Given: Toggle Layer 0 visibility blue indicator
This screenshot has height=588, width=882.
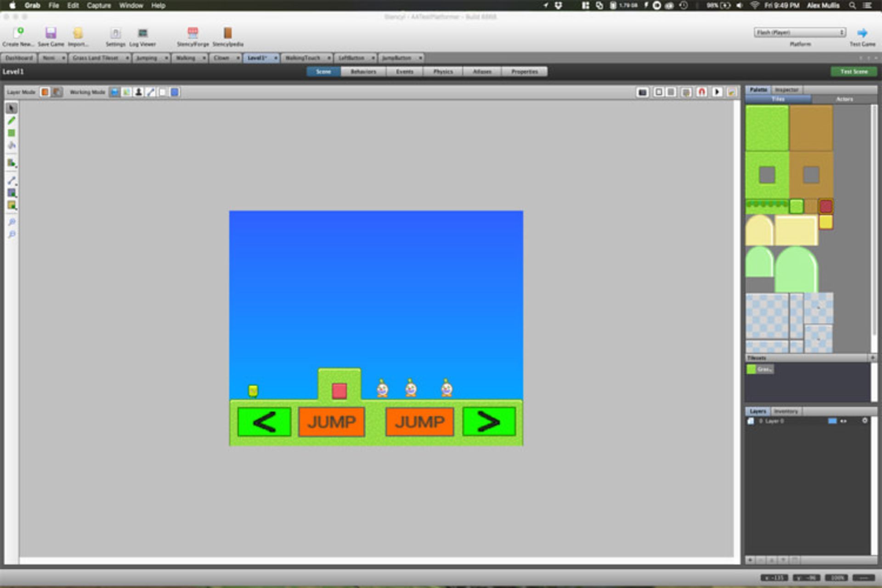Looking at the screenshot, I should (832, 421).
